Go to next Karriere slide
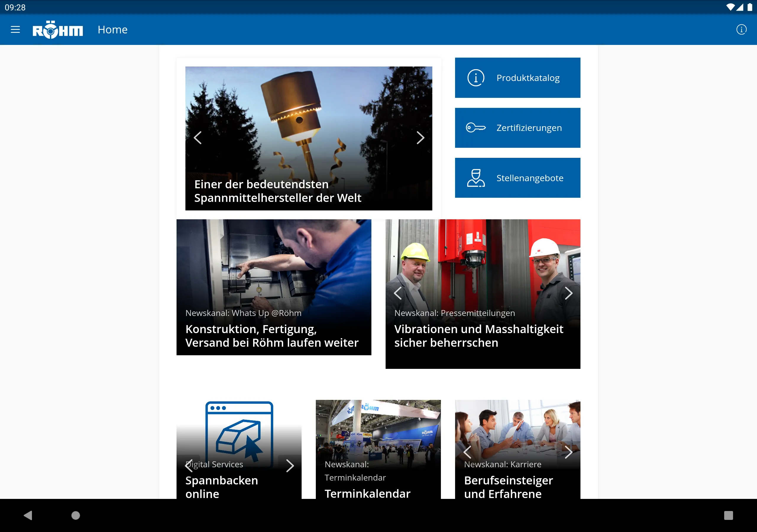This screenshot has height=532, width=757. tap(568, 452)
